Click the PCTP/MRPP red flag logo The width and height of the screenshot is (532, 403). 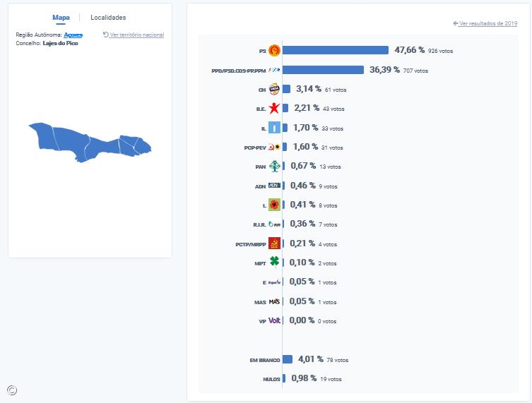[274, 243]
